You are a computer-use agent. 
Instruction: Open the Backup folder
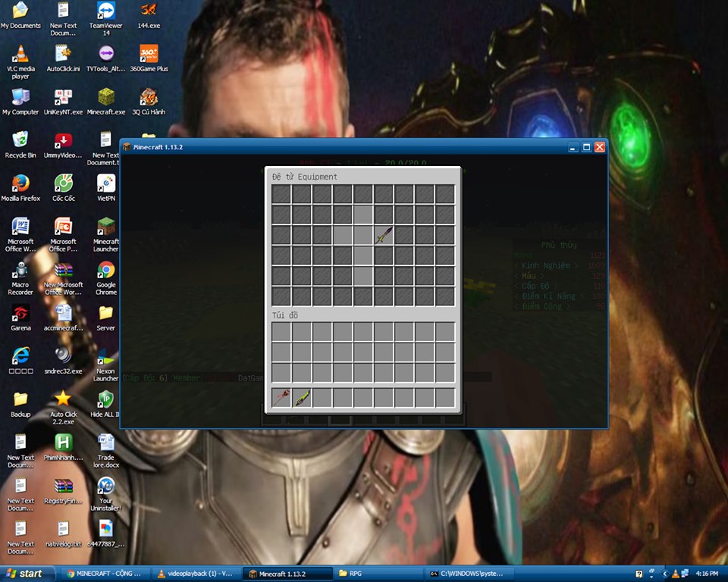(x=20, y=404)
